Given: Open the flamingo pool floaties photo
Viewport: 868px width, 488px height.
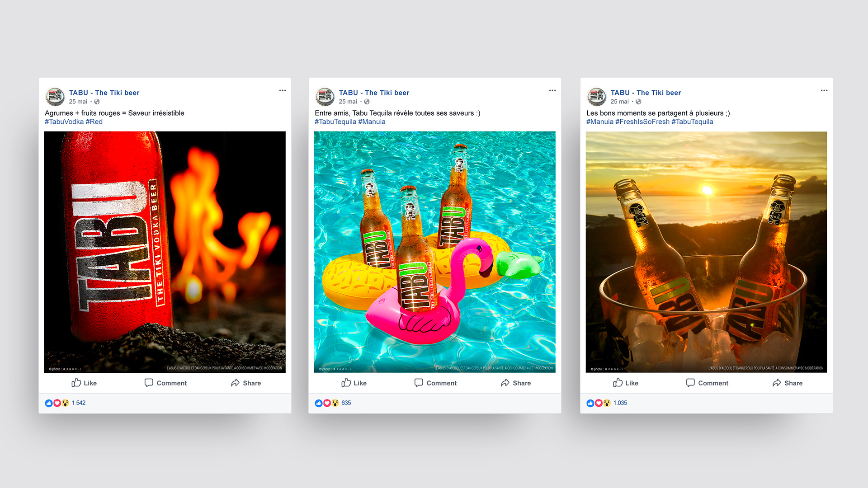Looking at the screenshot, I should pyautogui.click(x=434, y=252).
